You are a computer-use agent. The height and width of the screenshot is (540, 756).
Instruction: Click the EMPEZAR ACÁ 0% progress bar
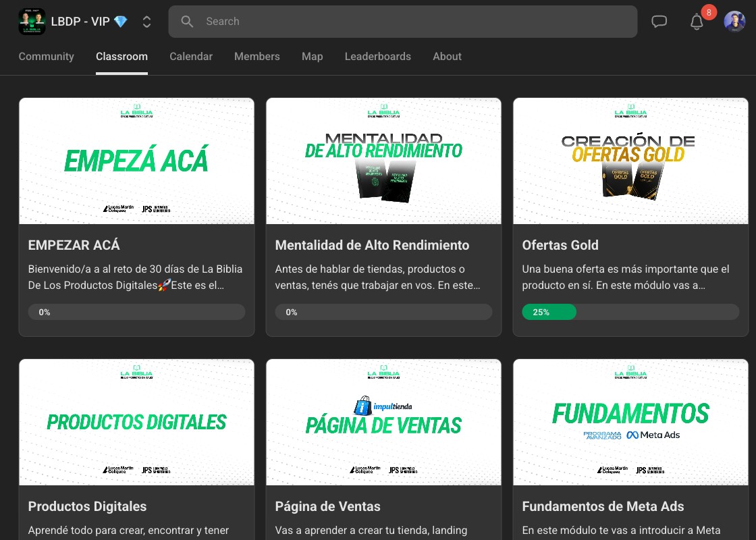click(x=136, y=312)
